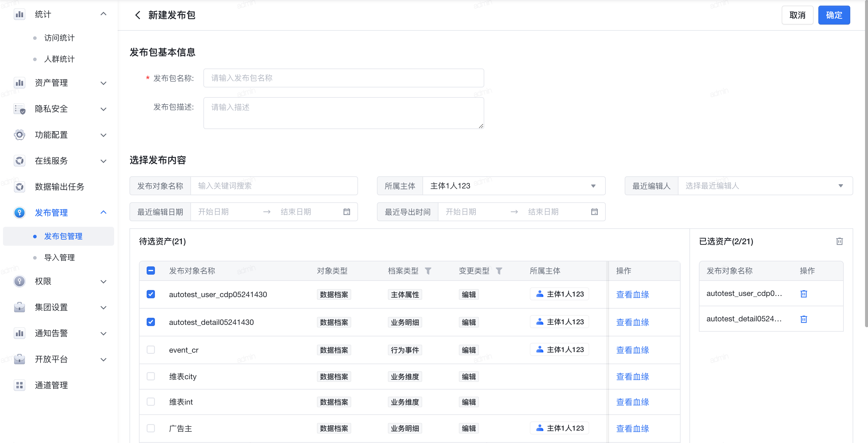This screenshot has height=443, width=868.
Task: Click the 功能配置 gear icon
Action: [20, 135]
